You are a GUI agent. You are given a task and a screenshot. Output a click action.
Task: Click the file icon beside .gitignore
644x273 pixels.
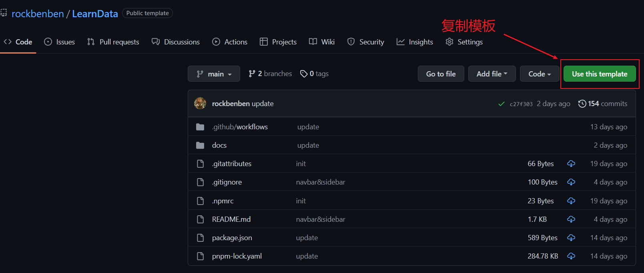(200, 182)
